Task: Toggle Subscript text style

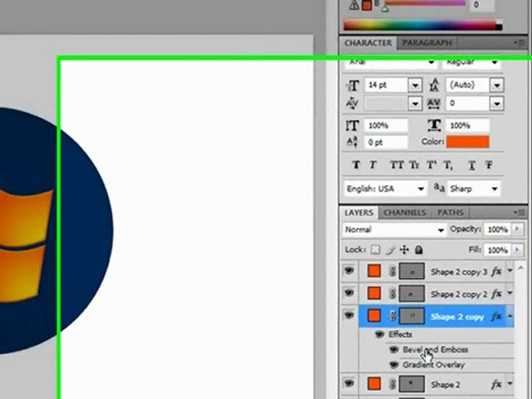Action: [x=448, y=166]
